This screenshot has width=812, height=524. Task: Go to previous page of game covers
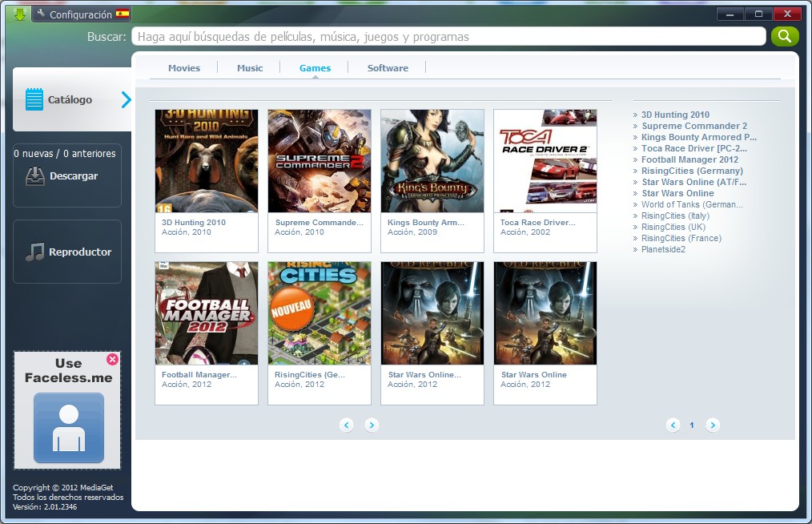click(x=347, y=425)
